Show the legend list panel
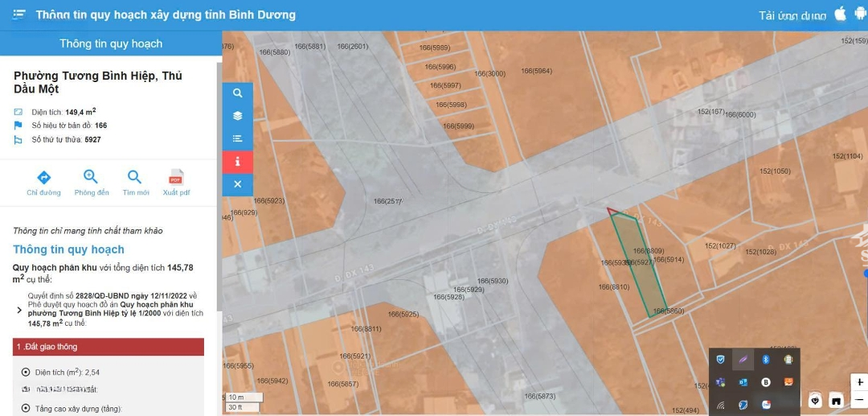Image resolution: width=868 pixels, height=416 pixels. point(237,138)
